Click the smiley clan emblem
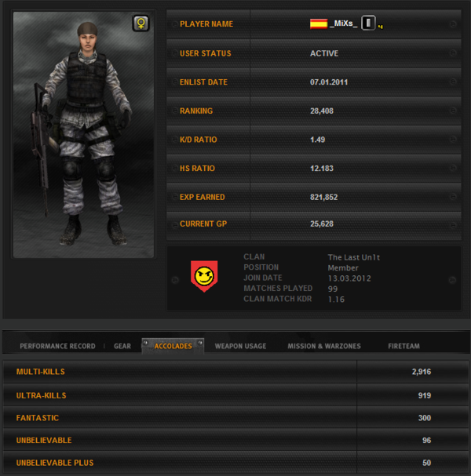 click(x=204, y=276)
